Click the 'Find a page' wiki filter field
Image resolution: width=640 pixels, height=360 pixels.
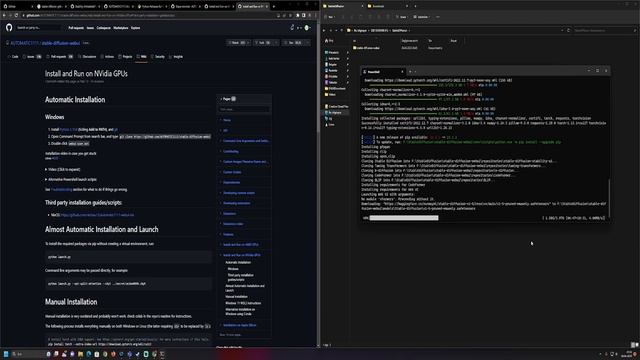[x=244, y=109]
